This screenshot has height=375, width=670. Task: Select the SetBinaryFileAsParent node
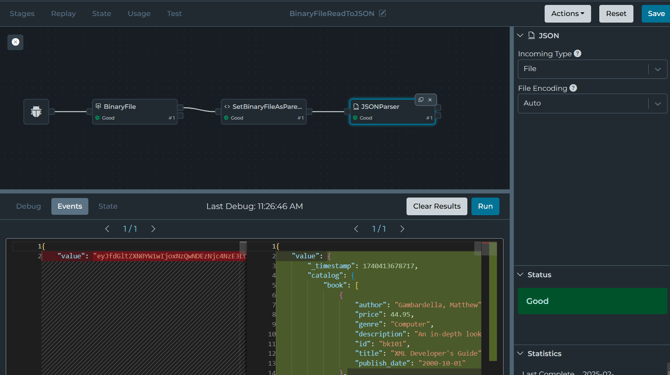point(264,112)
